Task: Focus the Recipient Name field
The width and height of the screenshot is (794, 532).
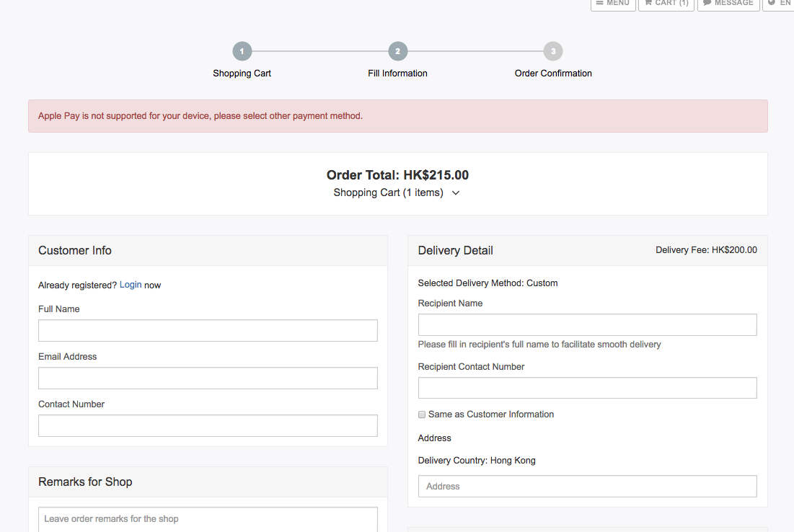Action: tap(588, 325)
